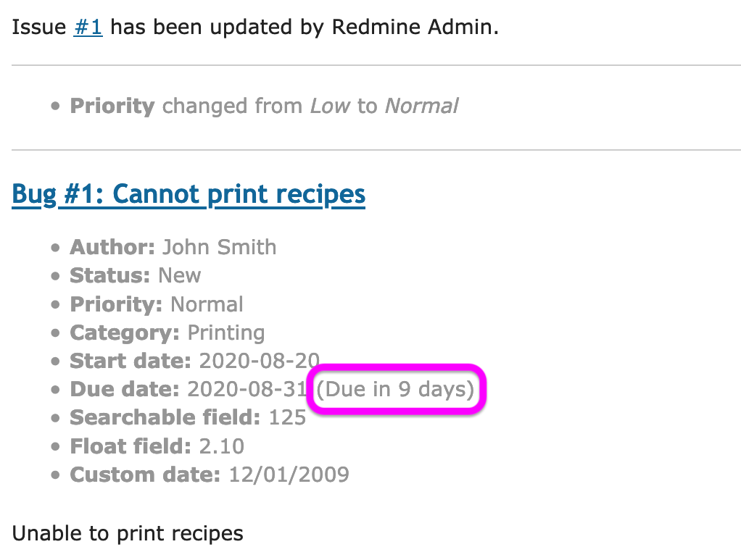Viewport: 741px width, 560px height.
Task: Open Bug #1: Cannot print recipes heading link
Action: tap(189, 195)
